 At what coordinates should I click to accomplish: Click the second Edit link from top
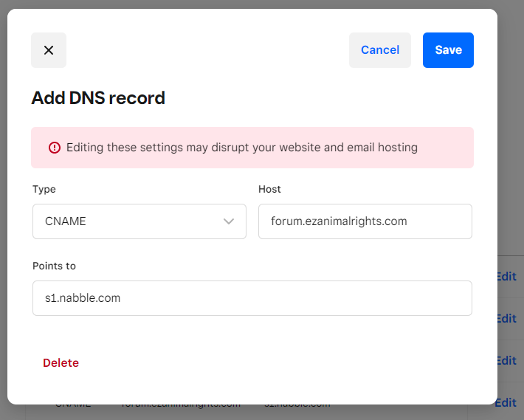pyautogui.click(x=506, y=319)
